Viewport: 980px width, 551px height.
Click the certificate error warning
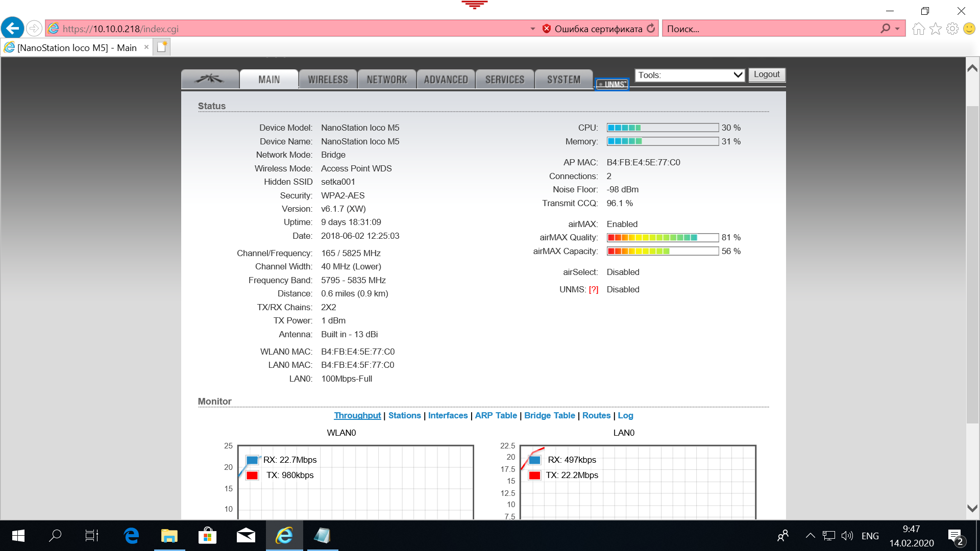click(x=592, y=29)
